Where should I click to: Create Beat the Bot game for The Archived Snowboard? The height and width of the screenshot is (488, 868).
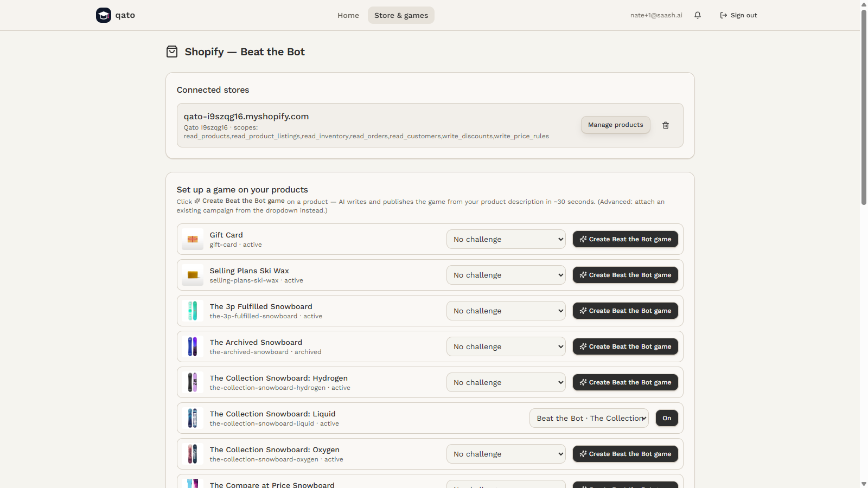pos(626,346)
